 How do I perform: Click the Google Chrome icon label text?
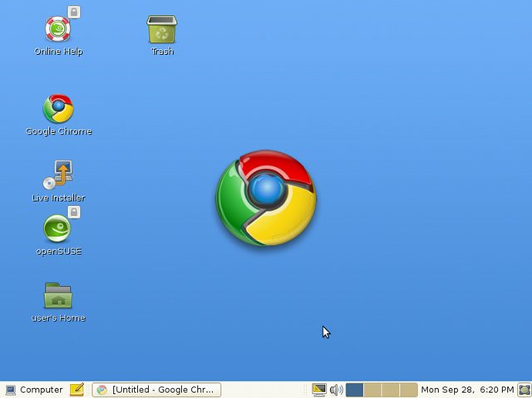click(x=59, y=131)
